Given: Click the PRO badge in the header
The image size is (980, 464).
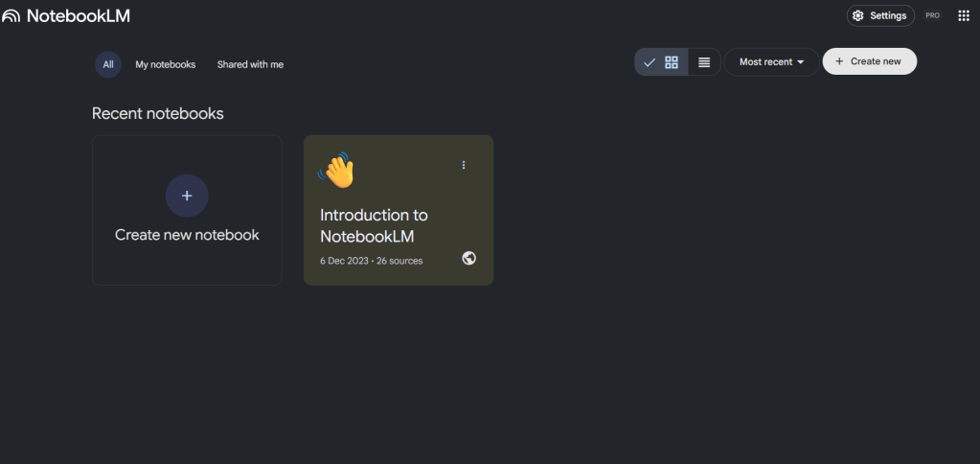Looking at the screenshot, I should [x=932, y=15].
